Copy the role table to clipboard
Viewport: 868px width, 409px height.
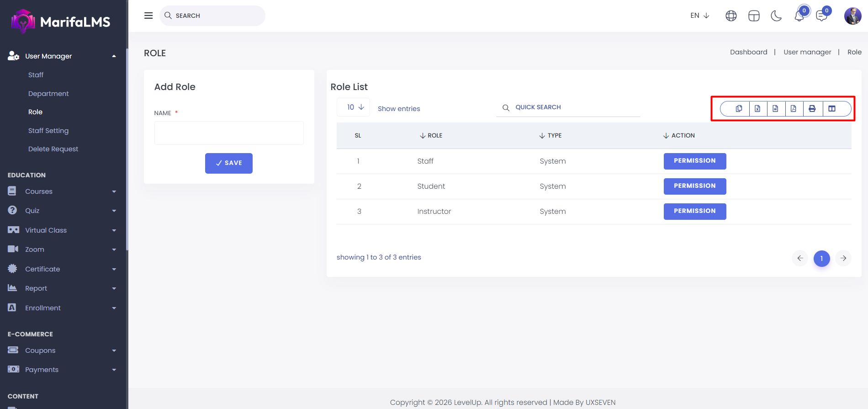739,109
